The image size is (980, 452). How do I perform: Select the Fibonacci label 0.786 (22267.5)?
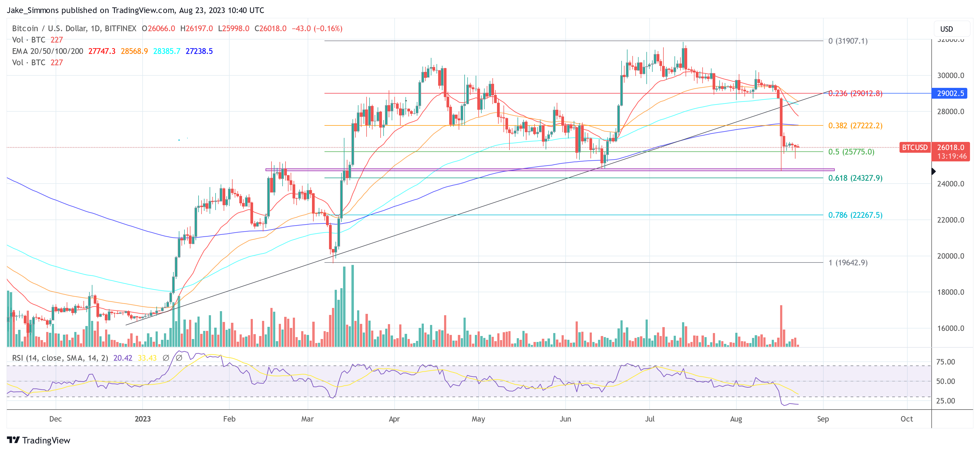tap(855, 215)
